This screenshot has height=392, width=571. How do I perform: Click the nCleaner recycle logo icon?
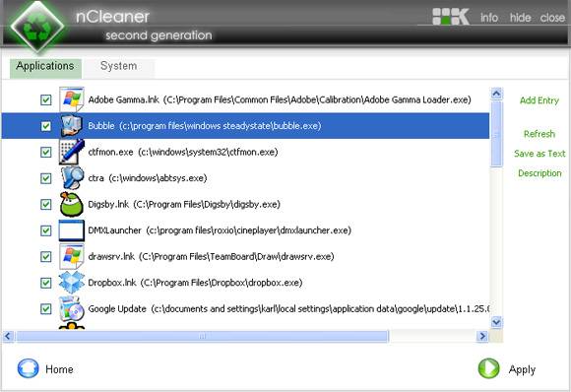[x=36, y=28]
